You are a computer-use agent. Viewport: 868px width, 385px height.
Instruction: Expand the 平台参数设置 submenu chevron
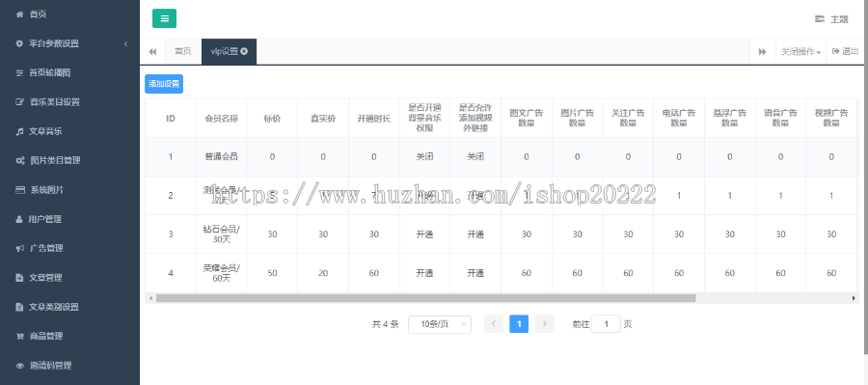click(x=125, y=43)
